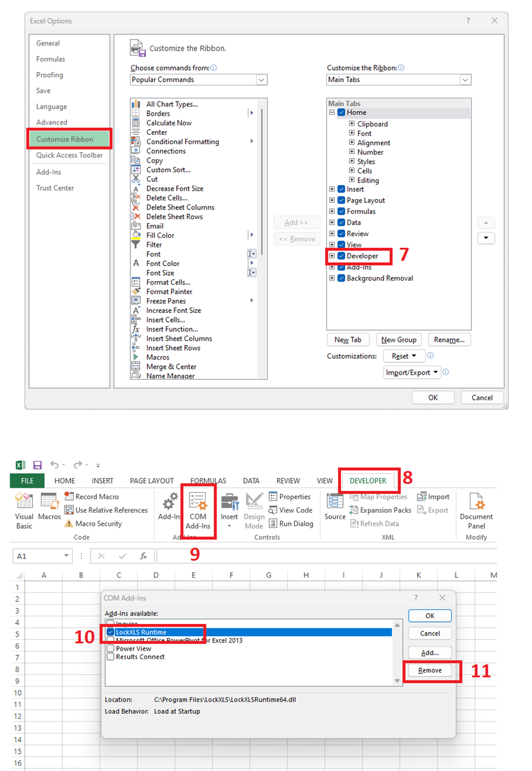The image size is (532, 771).
Task: Move selected ribbon item up arrow
Action: pyautogui.click(x=486, y=223)
